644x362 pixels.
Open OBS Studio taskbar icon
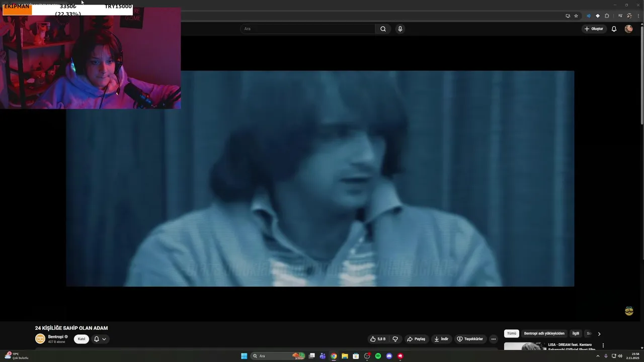click(x=367, y=356)
